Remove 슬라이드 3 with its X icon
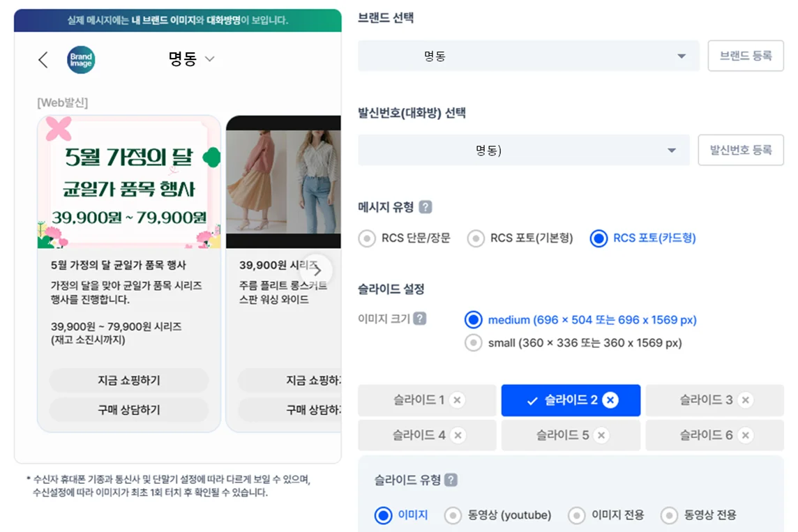Viewport: 798px width, 532px height. [x=746, y=400]
